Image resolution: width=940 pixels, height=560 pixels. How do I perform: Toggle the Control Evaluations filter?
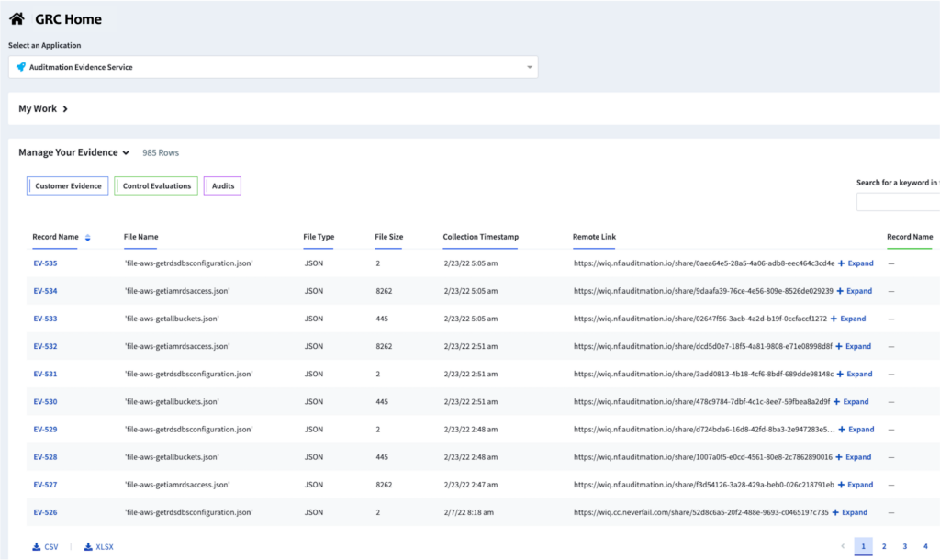click(156, 186)
